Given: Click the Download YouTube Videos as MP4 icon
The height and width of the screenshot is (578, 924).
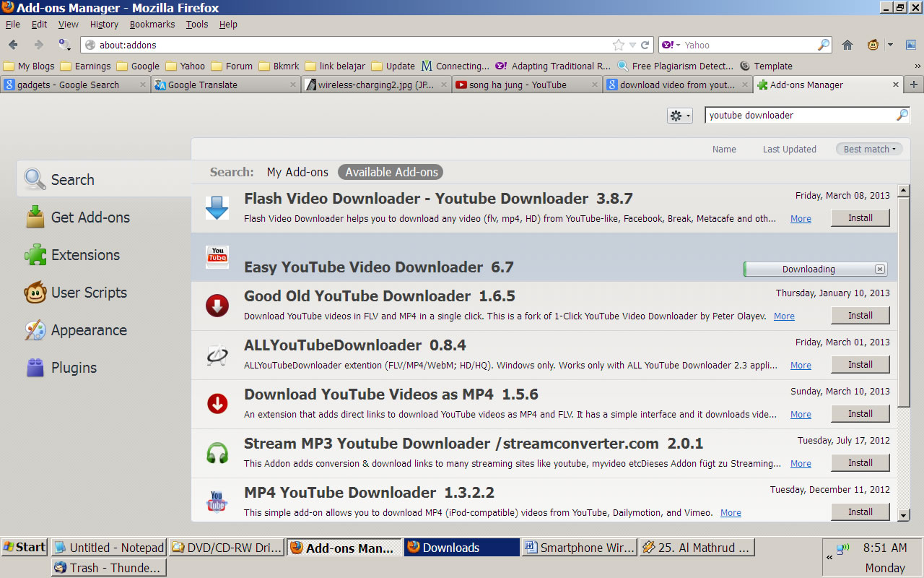Looking at the screenshot, I should point(217,404).
